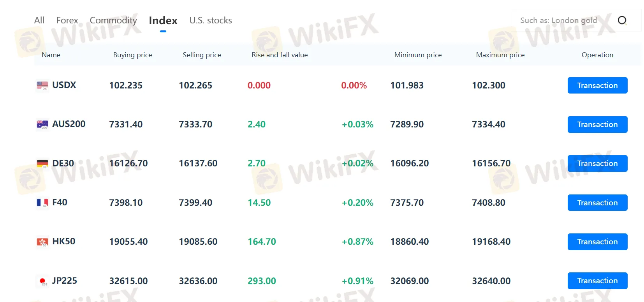Show the U.S. stocks tab
This screenshot has width=644, height=302.
click(211, 20)
